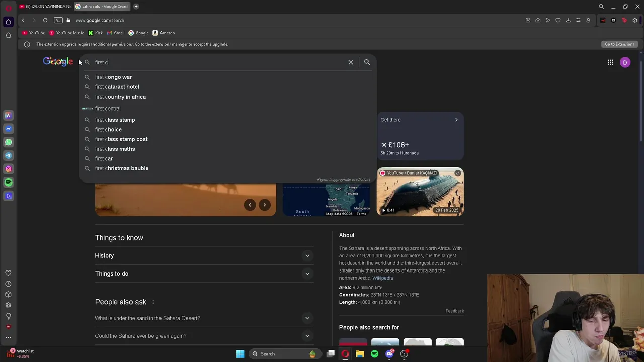
Task: Open the YouTube Bunlar KAÇMAZ video thumbnail
Action: coord(420,192)
